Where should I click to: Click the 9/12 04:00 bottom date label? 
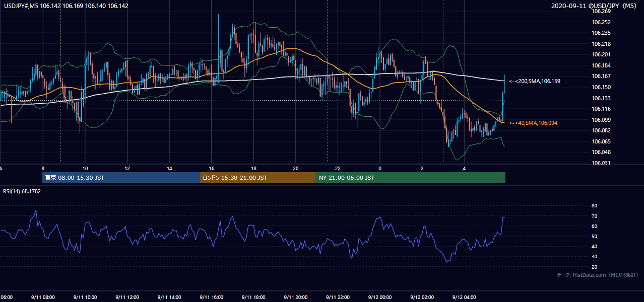pos(464,297)
